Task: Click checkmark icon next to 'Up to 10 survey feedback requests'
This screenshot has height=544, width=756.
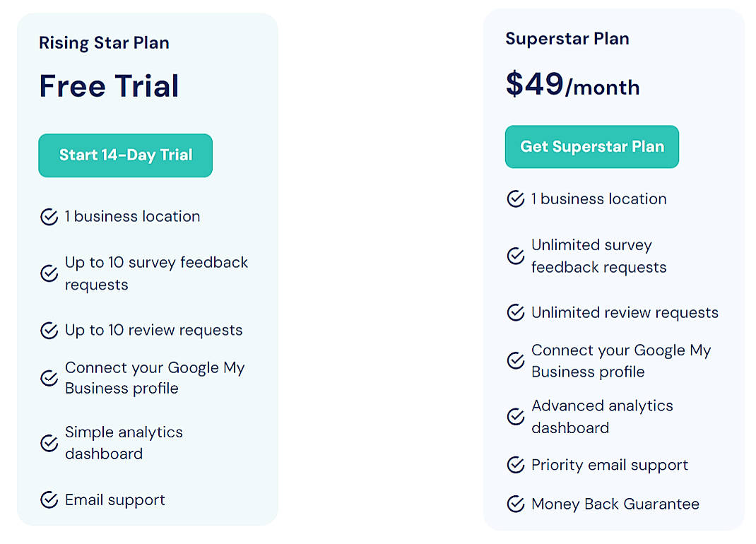Action: pyautogui.click(x=49, y=273)
